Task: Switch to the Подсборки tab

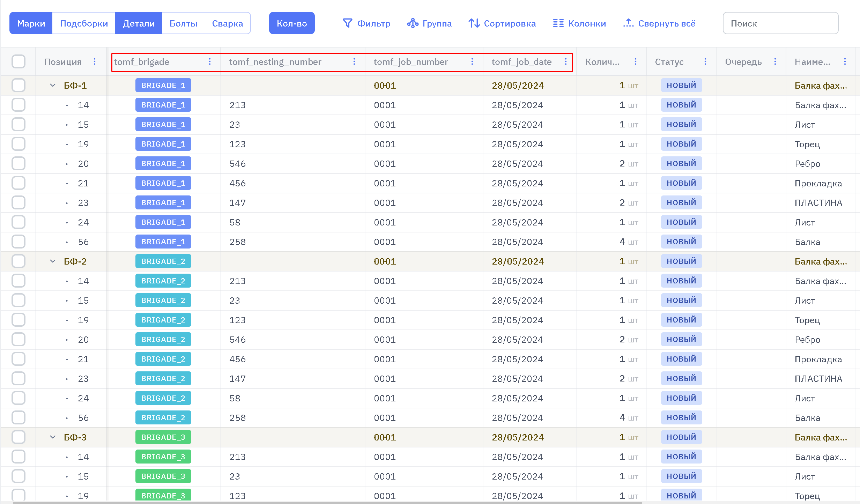Action: click(x=84, y=23)
